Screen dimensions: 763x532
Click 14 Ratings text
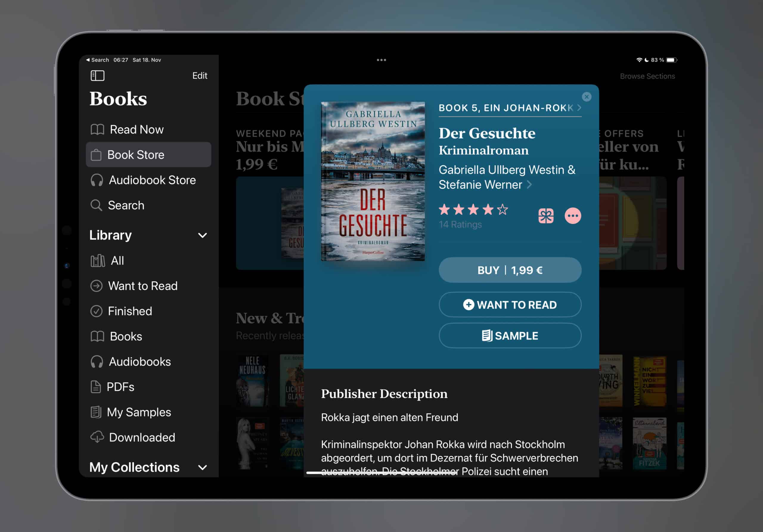pos(460,225)
